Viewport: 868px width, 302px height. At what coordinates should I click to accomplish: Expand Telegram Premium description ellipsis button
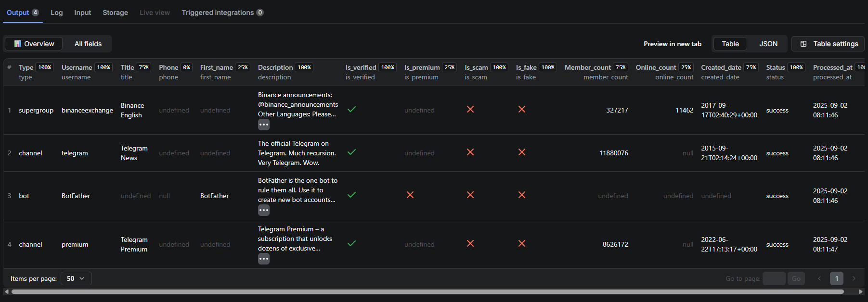point(263,259)
